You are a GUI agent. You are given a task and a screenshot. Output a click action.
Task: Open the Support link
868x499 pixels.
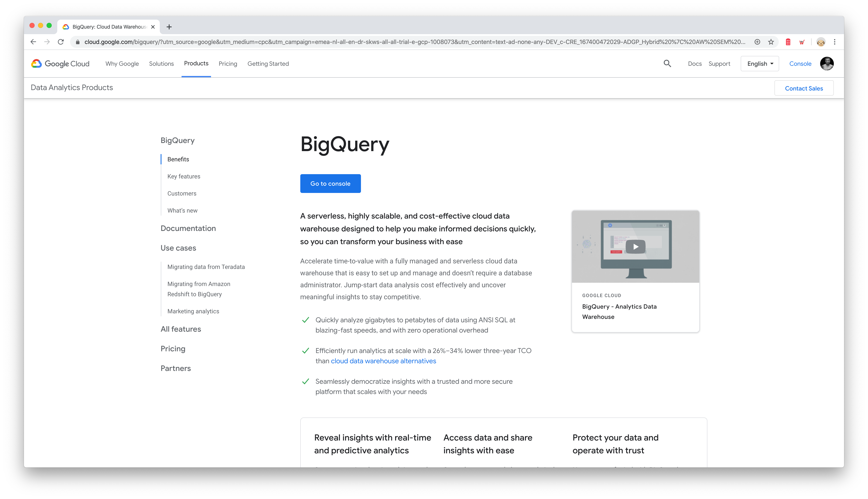pos(719,64)
